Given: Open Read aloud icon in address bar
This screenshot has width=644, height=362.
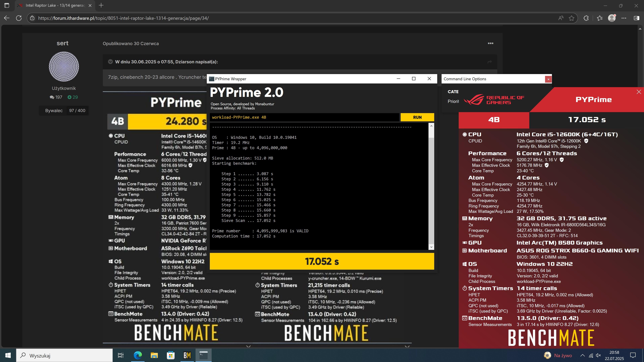Looking at the screenshot, I should tap(561, 18).
